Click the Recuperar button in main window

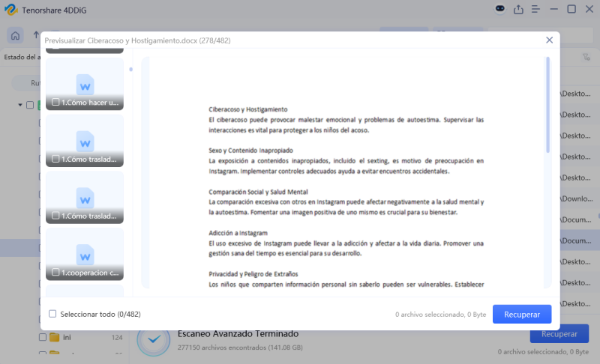(559, 334)
